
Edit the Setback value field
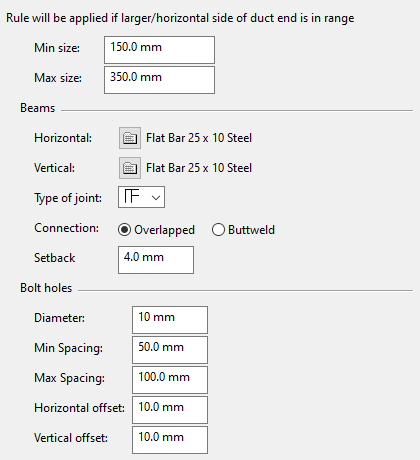point(156,260)
